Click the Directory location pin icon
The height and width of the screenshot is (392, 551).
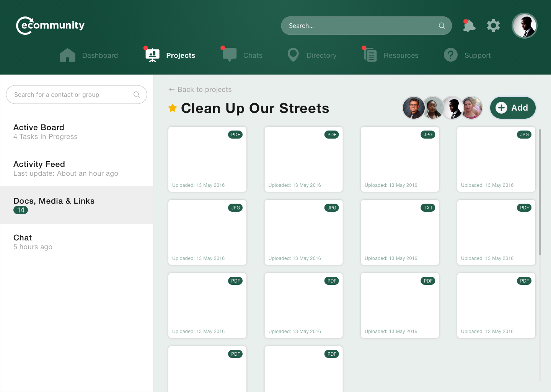coord(293,55)
